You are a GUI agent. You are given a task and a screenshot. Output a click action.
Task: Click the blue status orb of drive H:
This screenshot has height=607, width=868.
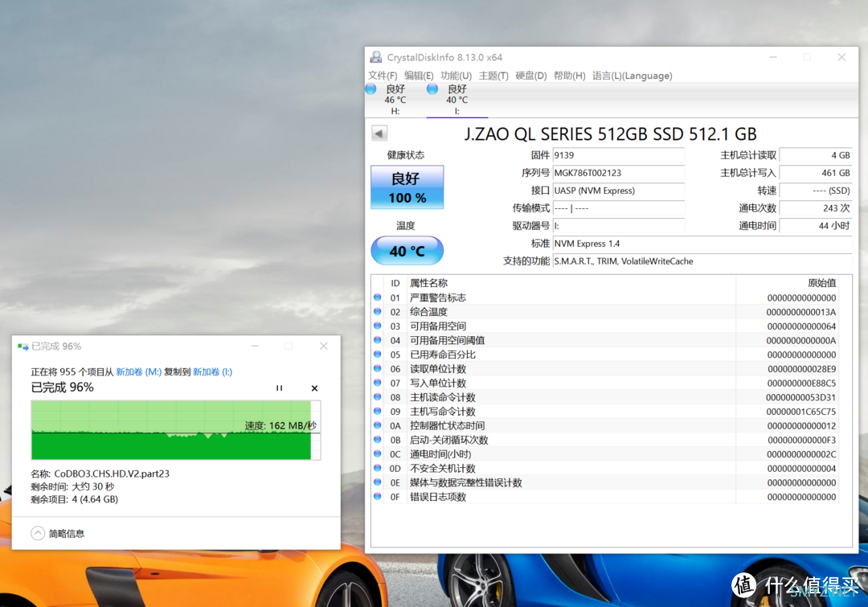point(371,88)
